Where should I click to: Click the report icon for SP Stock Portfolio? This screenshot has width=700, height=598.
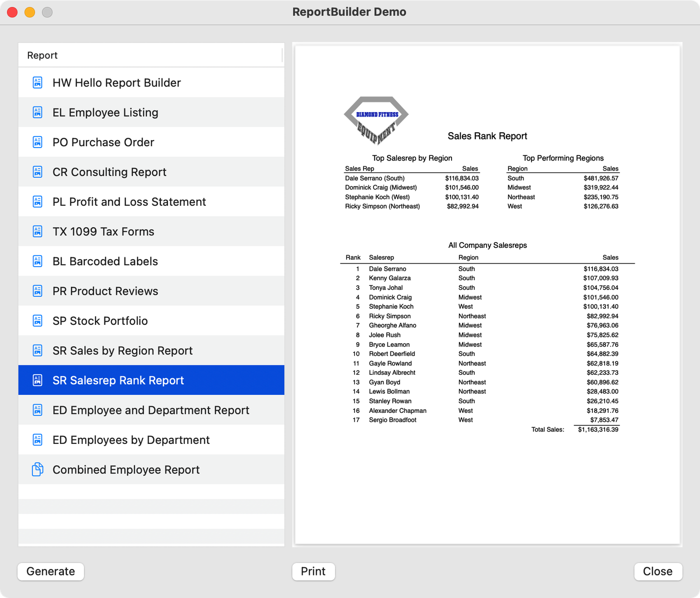pos(37,321)
